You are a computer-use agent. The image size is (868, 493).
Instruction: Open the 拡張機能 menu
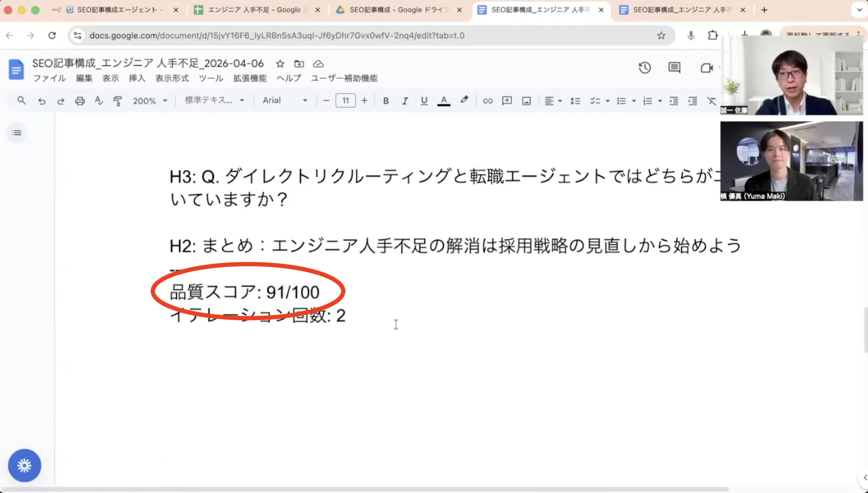tap(250, 78)
